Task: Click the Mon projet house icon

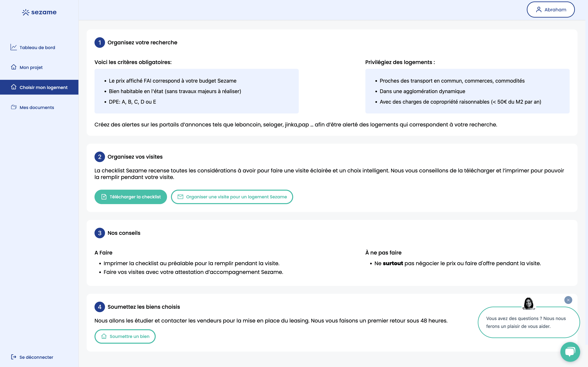Action: point(14,67)
